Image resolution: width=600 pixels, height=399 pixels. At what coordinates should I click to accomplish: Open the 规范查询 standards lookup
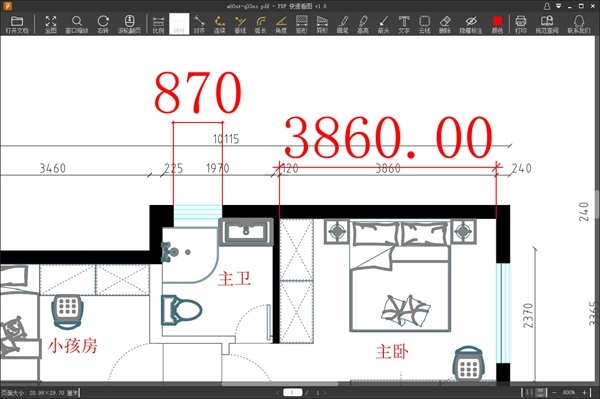click(x=547, y=24)
